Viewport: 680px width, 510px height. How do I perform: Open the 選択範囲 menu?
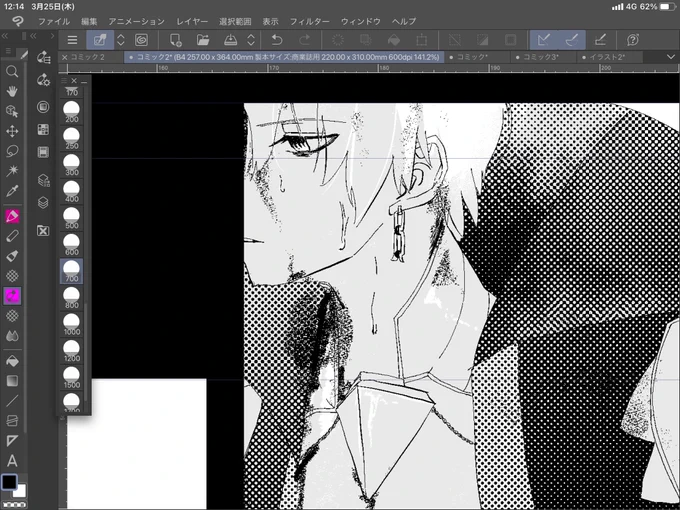pyautogui.click(x=235, y=21)
